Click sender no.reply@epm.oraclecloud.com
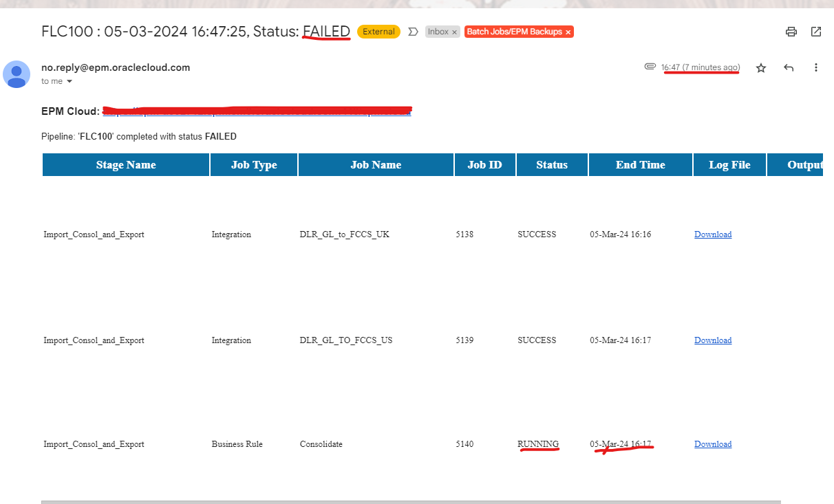The height and width of the screenshot is (504, 834). coord(116,67)
